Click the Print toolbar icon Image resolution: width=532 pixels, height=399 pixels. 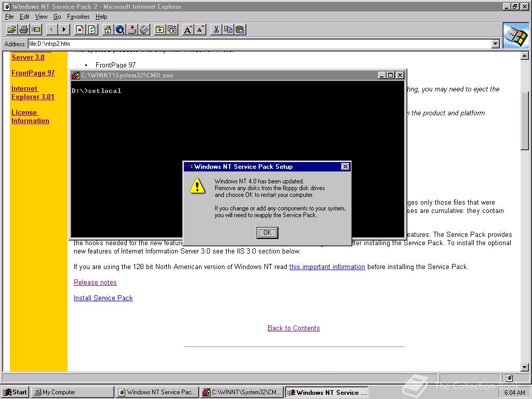coord(24,30)
